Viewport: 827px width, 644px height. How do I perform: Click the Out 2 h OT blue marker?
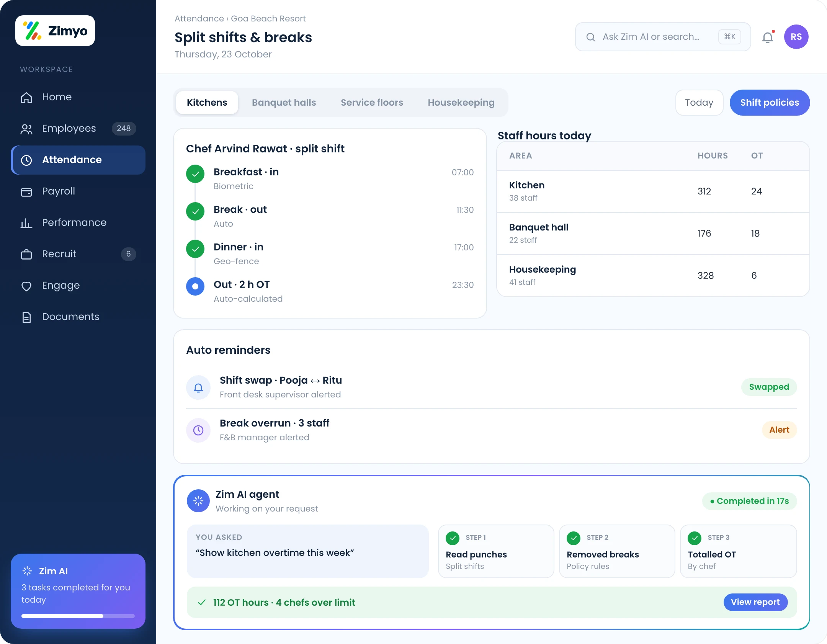(x=195, y=286)
